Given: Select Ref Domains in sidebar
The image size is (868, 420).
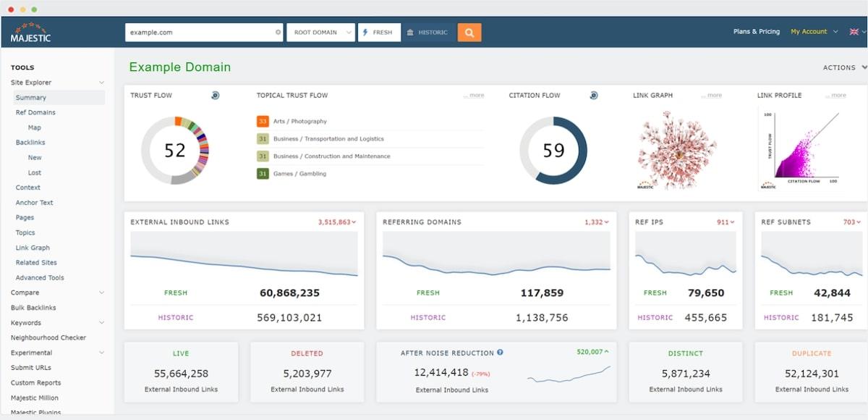Looking at the screenshot, I should click(35, 112).
